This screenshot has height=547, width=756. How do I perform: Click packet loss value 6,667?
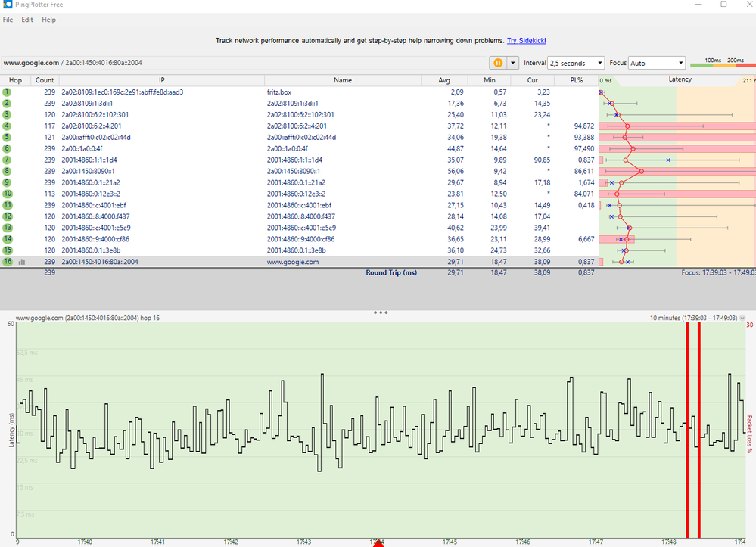coord(586,239)
